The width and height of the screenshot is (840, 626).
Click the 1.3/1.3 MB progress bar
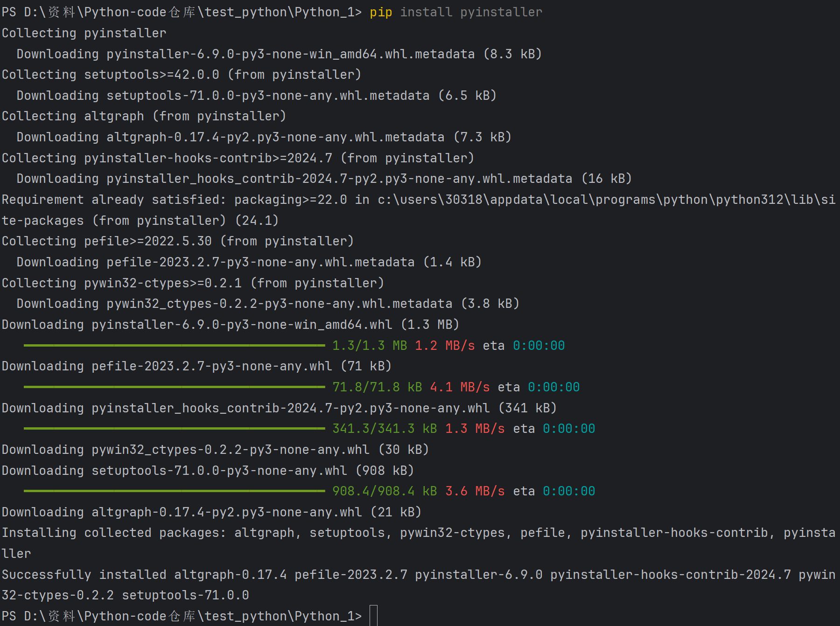point(174,346)
